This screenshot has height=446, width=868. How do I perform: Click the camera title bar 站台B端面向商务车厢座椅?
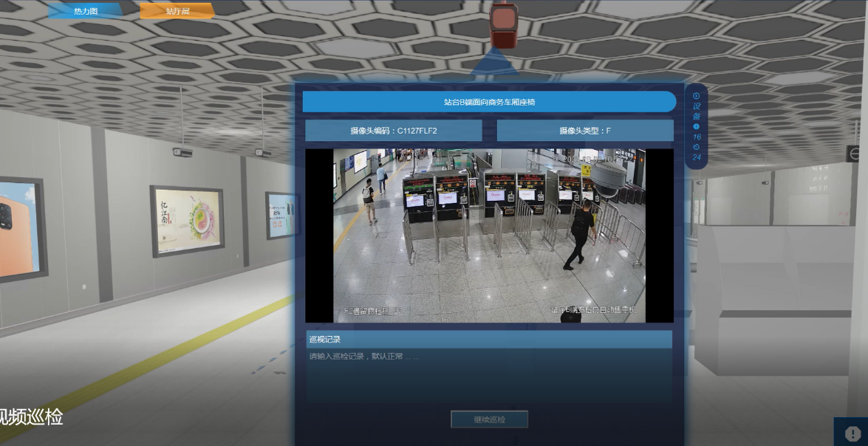[489, 102]
